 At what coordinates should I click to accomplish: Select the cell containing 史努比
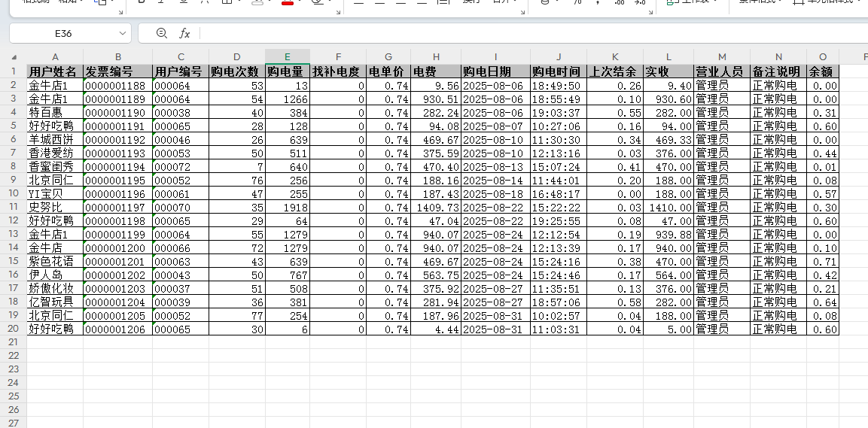(x=54, y=207)
